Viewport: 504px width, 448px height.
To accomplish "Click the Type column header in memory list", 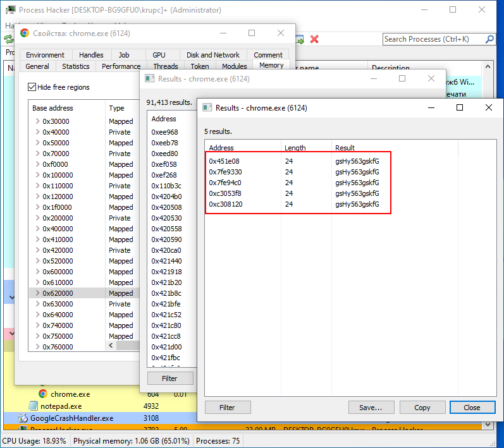I will click(122, 108).
